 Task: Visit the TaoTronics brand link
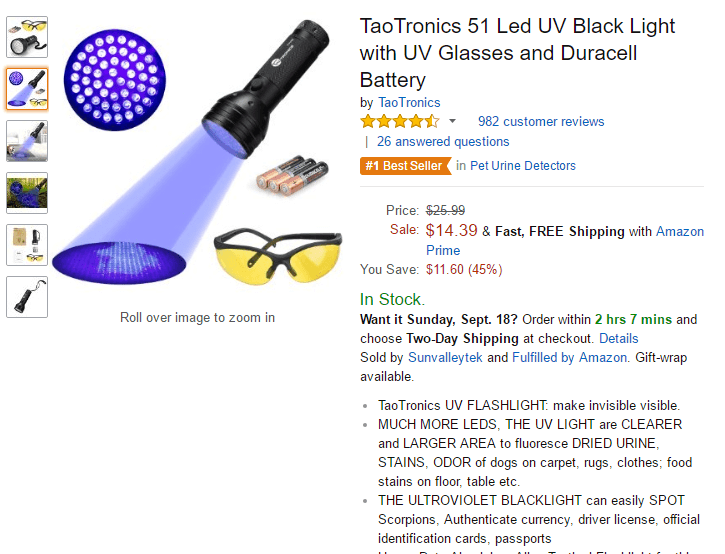(x=409, y=103)
